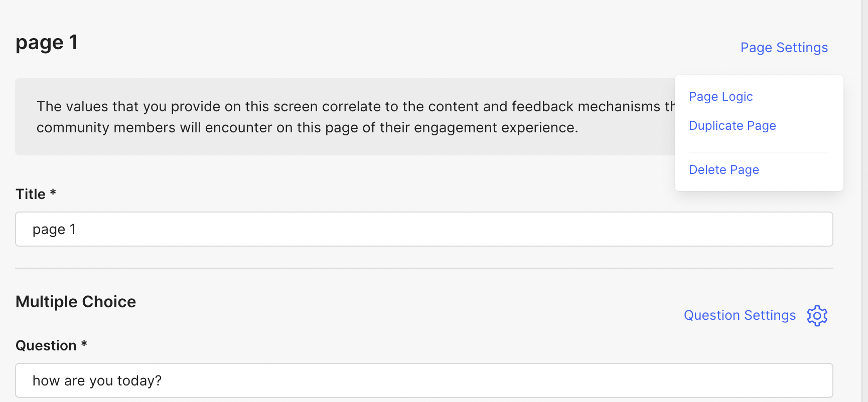Click the Question field label
The image size is (868, 402).
coord(46,345)
